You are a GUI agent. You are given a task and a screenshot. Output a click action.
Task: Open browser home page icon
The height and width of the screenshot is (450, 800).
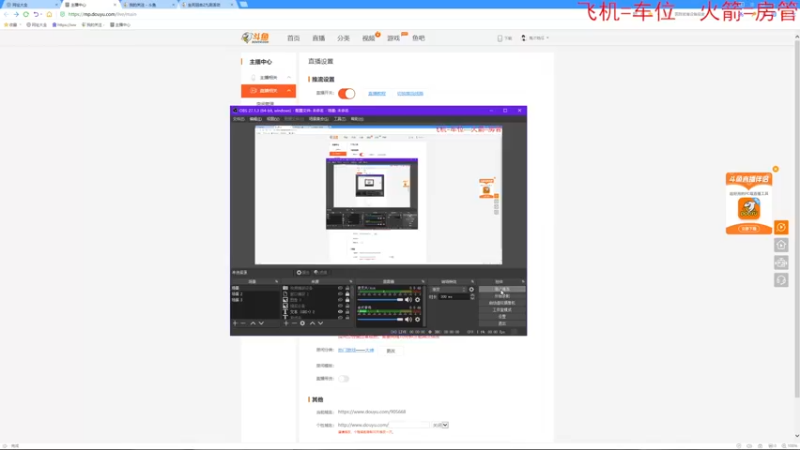coord(49,14)
